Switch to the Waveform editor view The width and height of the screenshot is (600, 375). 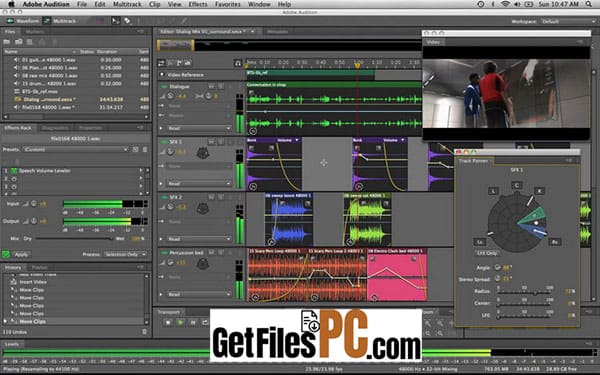click(x=23, y=21)
